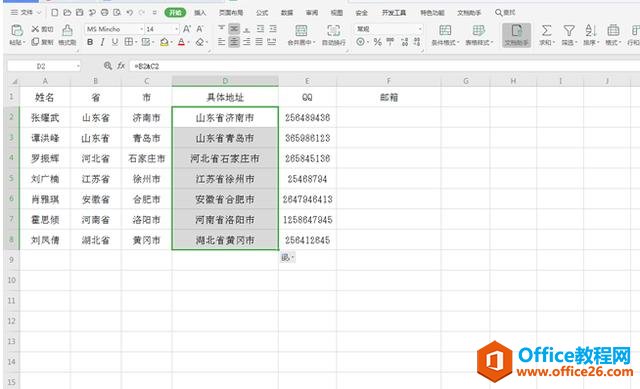Screen dimensions: 640x389
Task: Decrease decimal places
Action: (417, 42)
